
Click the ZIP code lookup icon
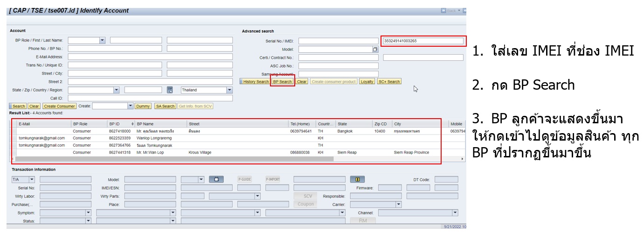pyautogui.click(x=170, y=90)
